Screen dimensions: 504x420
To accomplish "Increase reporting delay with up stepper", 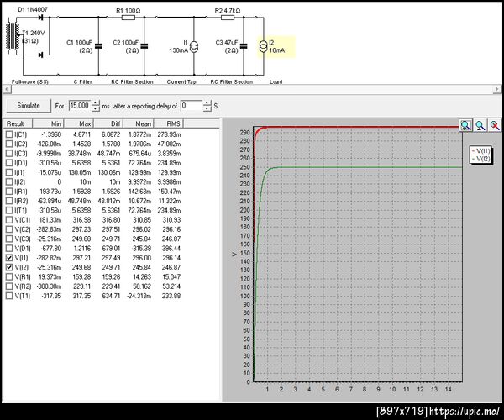I will pyautogui.click(x=207, y=102).
